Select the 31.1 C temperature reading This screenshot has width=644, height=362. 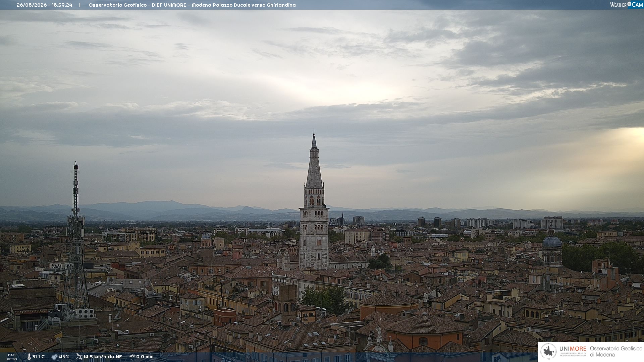(38, 357)
